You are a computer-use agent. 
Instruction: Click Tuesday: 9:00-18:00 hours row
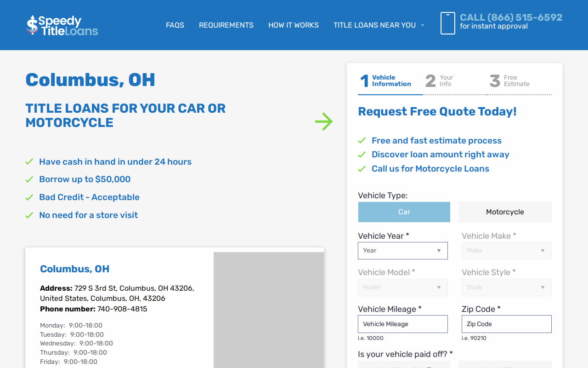pyautogui.click(x=72, y=335)
